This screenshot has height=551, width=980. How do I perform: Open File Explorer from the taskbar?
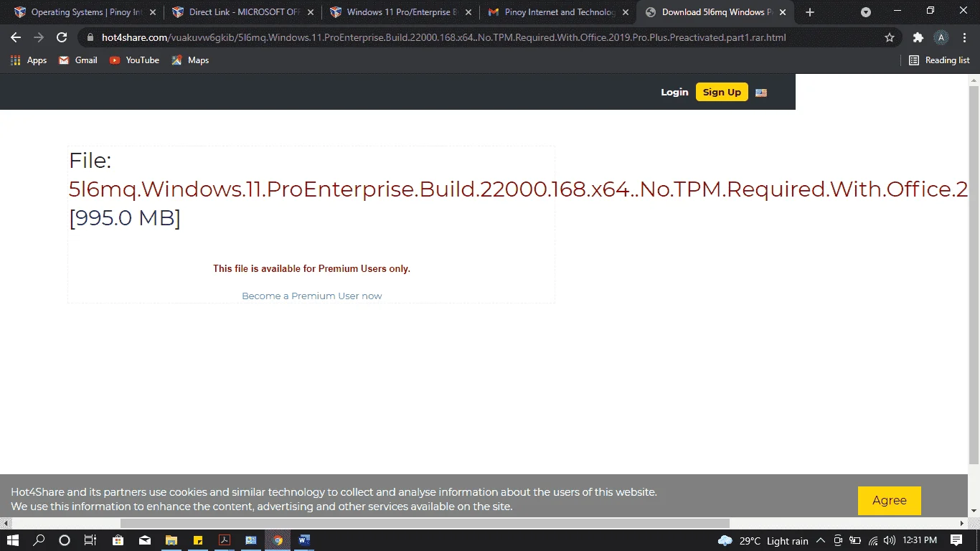(x=171, y=540)
